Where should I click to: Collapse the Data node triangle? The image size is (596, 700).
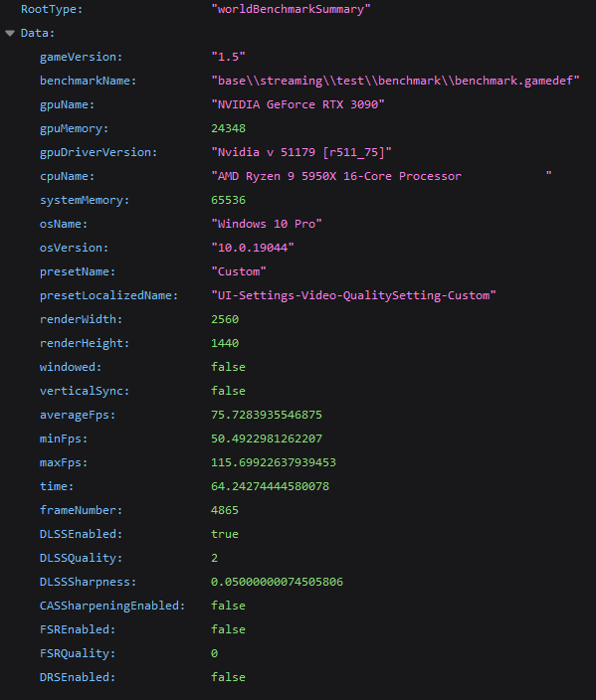10,34
